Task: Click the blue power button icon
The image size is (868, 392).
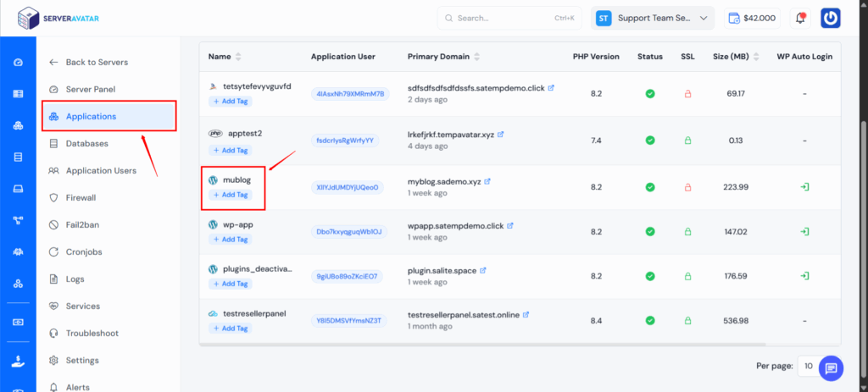Action: tap(830, 18)
